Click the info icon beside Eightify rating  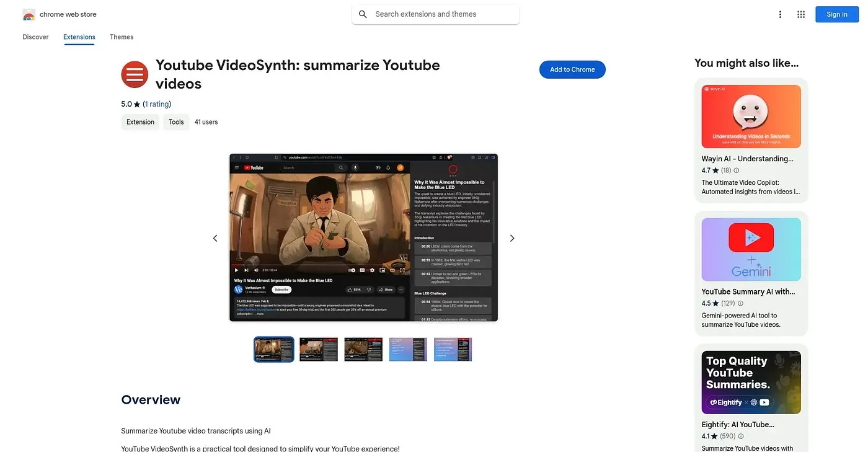point(741,436)
